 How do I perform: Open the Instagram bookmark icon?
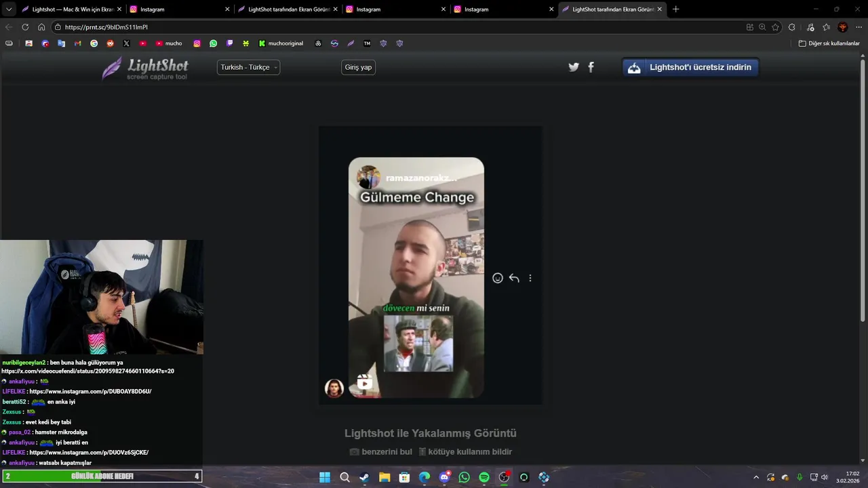tap(197, 43)
